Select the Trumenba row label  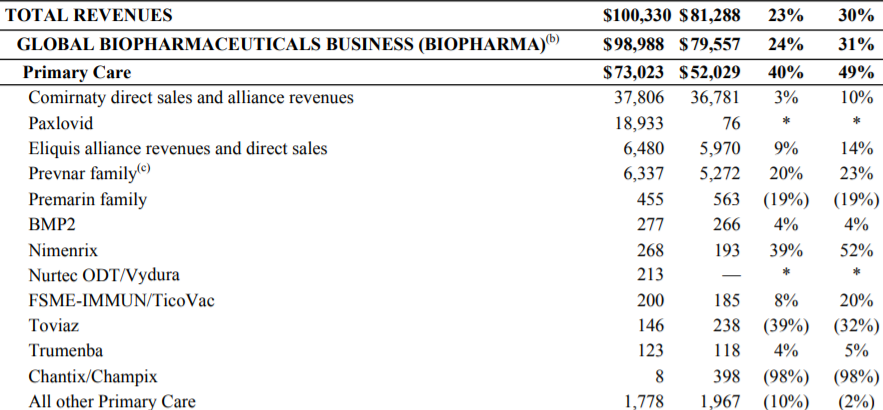pos(66,351)
